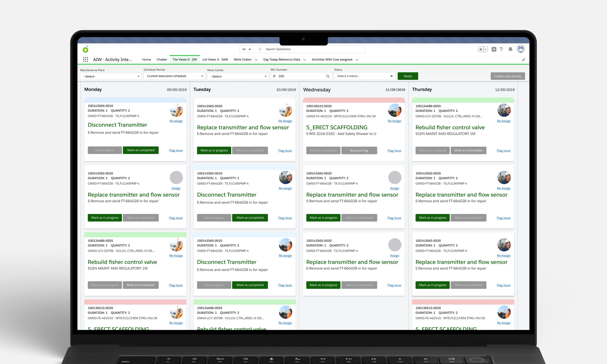Expand the favorites list arrow

(x=486, y=49)
